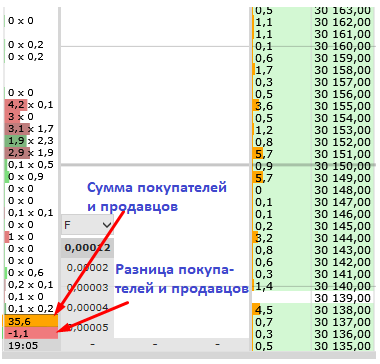This screenshot has width=380, height=364.
Task: Select the 0,00012 option in the list
Action: pos(87,248)
